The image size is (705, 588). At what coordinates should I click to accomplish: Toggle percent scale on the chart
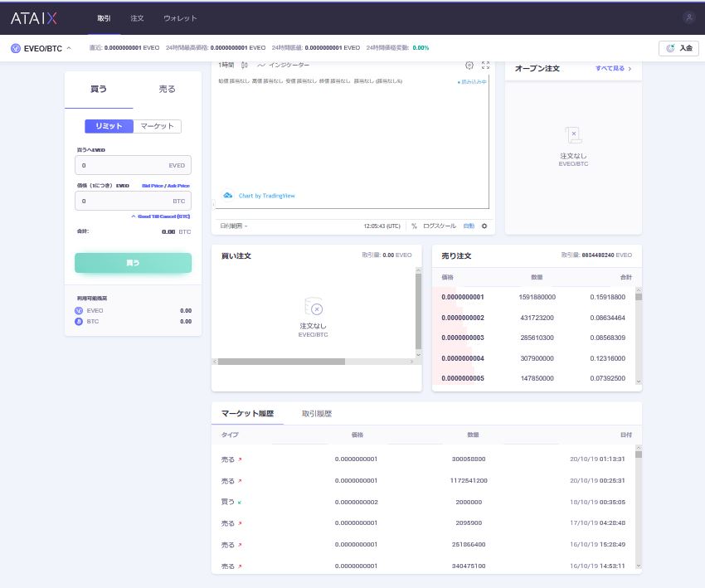[x=414, y=226]
